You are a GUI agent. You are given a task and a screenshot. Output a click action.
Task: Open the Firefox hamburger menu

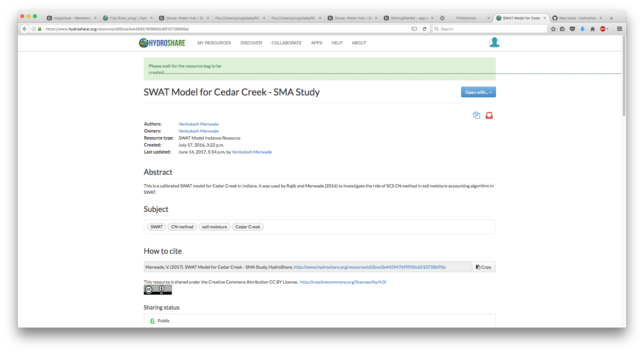coord(619,29)
